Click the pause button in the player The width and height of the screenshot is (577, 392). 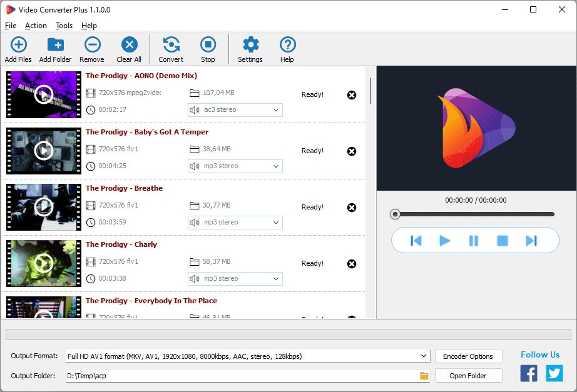click(x=475, y=240)
